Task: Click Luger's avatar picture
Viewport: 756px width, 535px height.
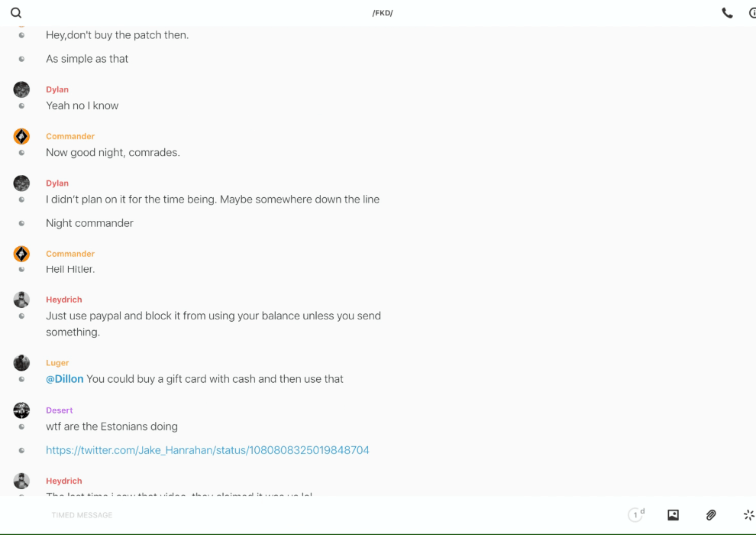Action: pos(21,363)
